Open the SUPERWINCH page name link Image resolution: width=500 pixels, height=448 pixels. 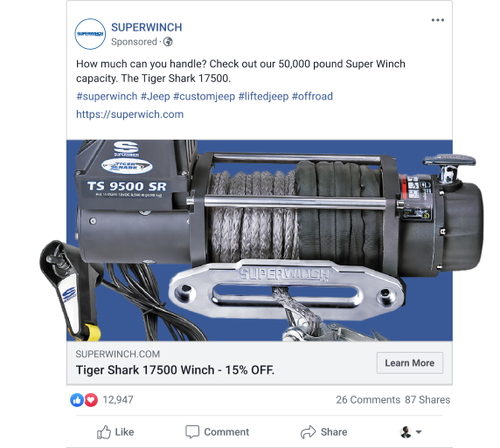(147, 27)
